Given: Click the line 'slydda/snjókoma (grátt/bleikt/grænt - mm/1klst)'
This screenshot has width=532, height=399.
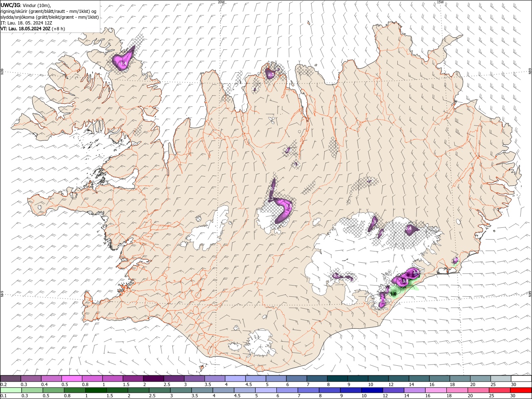Looking at the screenshot, I should [x=49, y=17].
